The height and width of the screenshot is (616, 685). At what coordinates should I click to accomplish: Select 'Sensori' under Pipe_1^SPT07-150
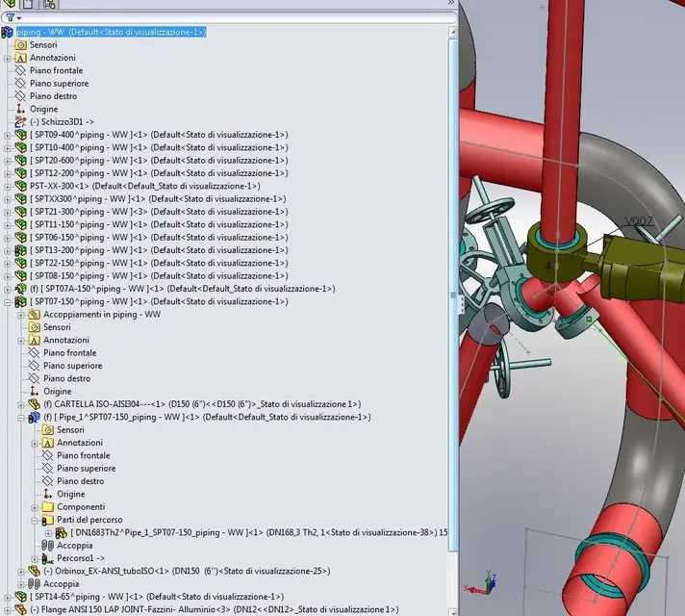pos(70,430)
